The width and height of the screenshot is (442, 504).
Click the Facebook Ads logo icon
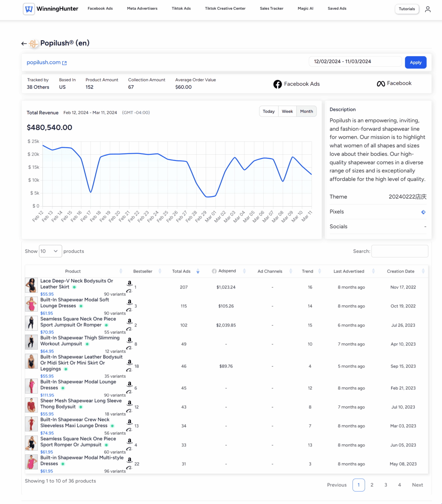pyautogui.click(x=278, y=84)
